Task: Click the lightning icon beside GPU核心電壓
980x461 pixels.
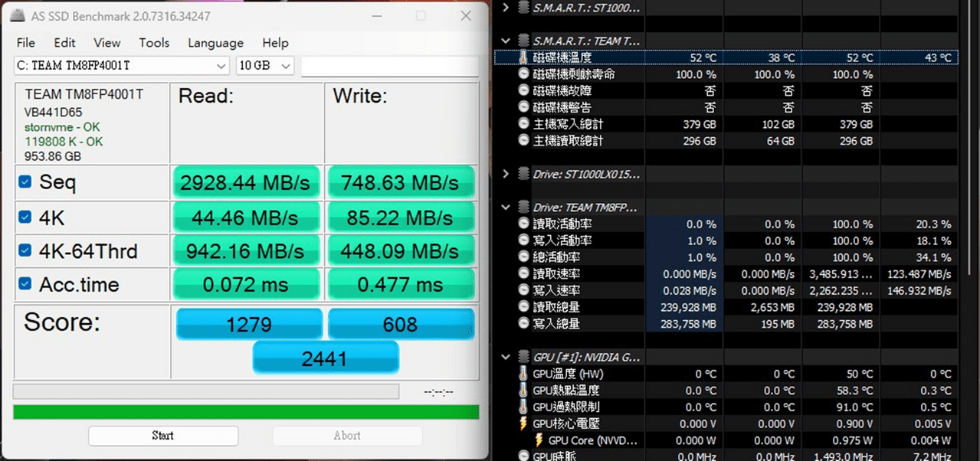Action: coord(523,423)
